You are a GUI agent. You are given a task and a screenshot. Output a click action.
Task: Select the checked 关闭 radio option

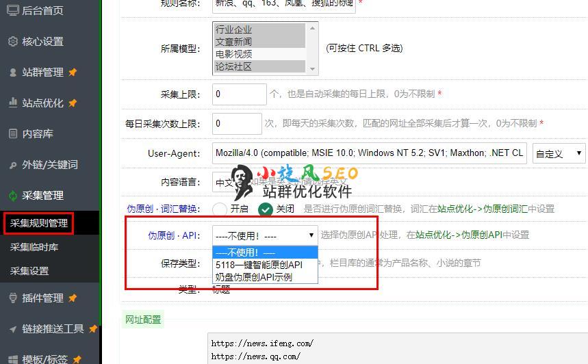(x=265, y=209)
